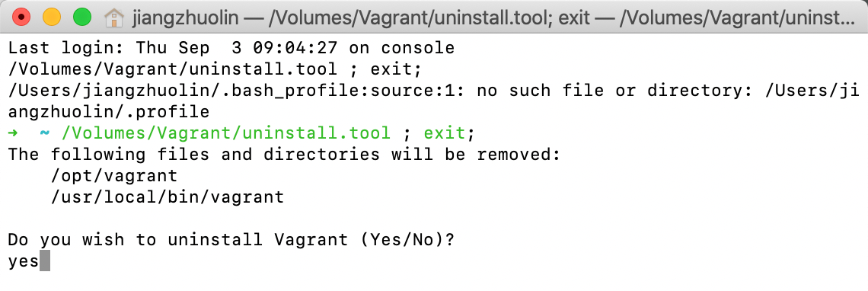Screen dimensions: 868x291
Task: Click the .bash_profile error message line
Action: coord(433,91)
